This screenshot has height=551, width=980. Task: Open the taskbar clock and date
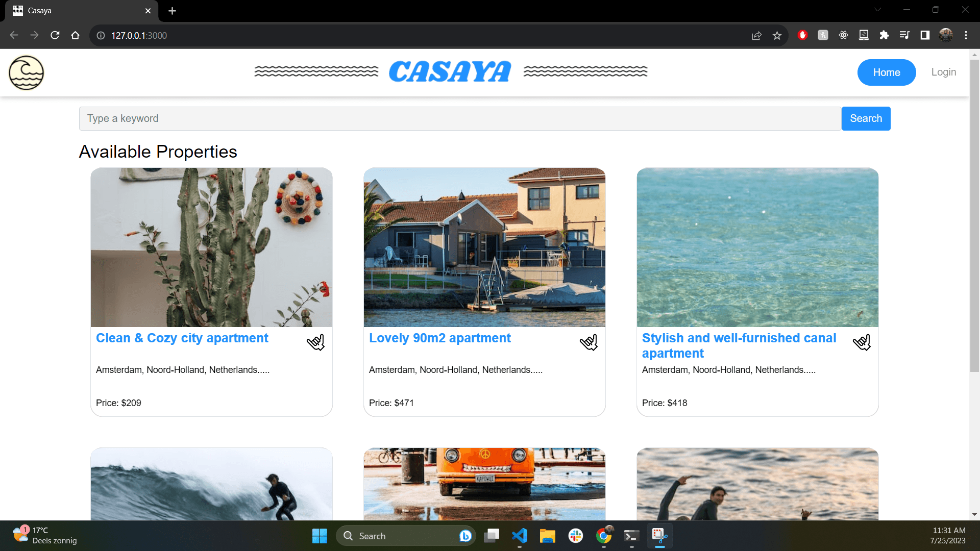tap(948, 536)
